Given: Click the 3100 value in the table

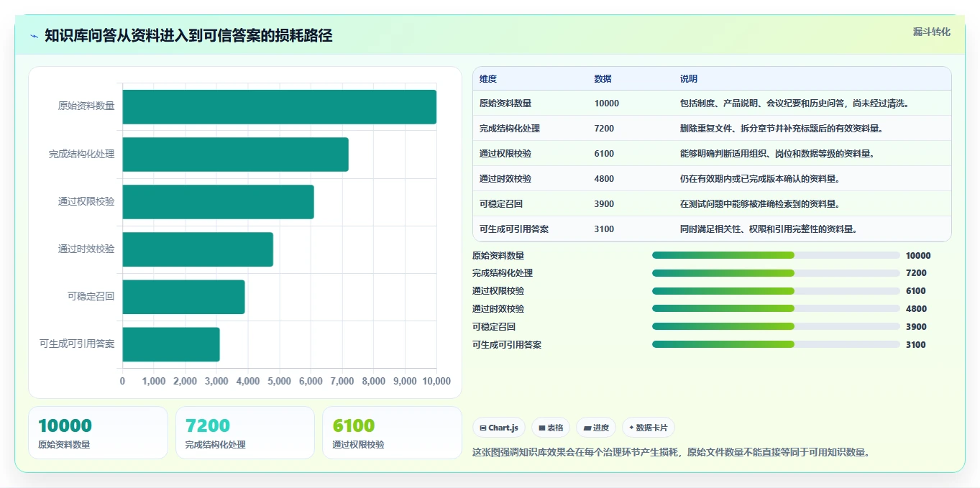Looking at the screenshot, I should click(605, 229).
